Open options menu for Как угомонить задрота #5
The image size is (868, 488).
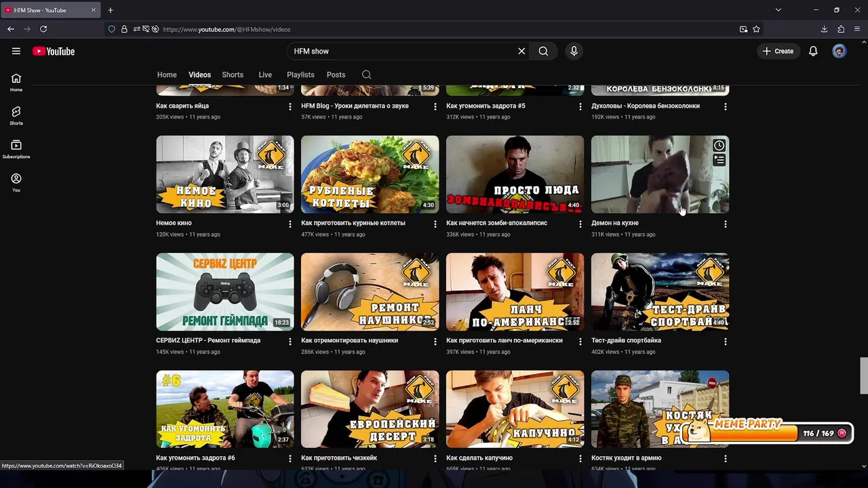[580, 106]
